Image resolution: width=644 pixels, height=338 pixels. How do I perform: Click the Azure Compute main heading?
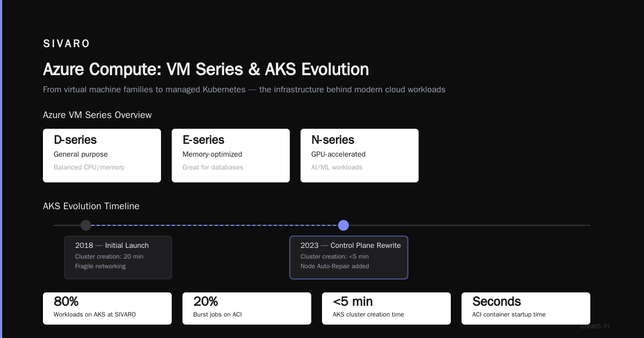pyautogui.click(x=206, y=70)
